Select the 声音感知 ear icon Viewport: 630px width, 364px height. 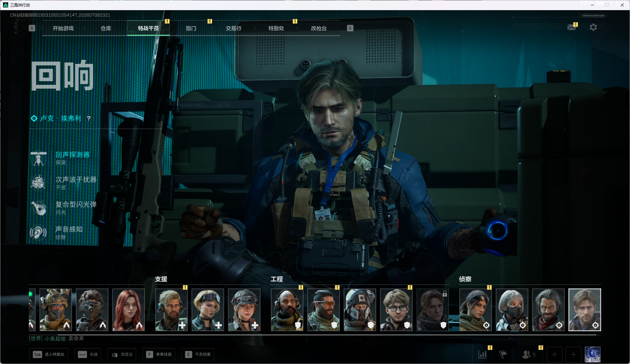[38, 233]
